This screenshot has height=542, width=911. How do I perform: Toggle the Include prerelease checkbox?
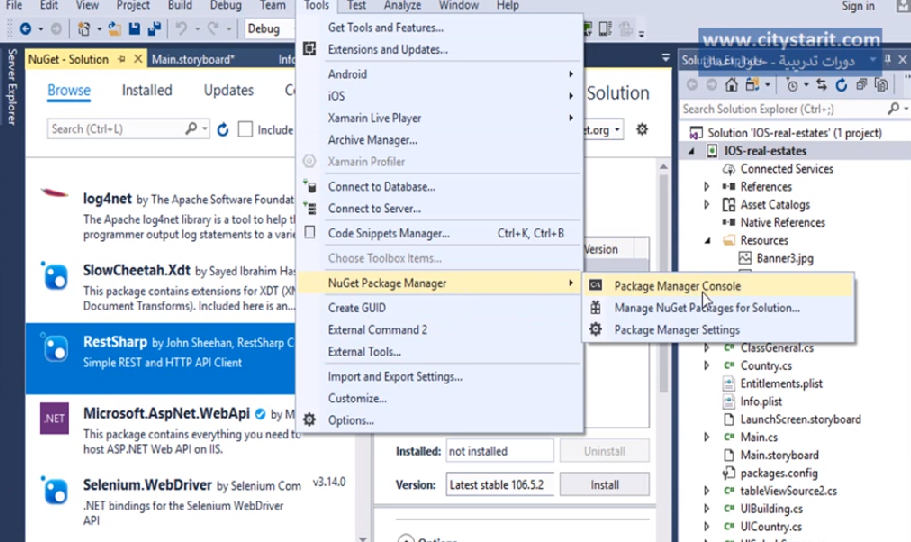245,129
